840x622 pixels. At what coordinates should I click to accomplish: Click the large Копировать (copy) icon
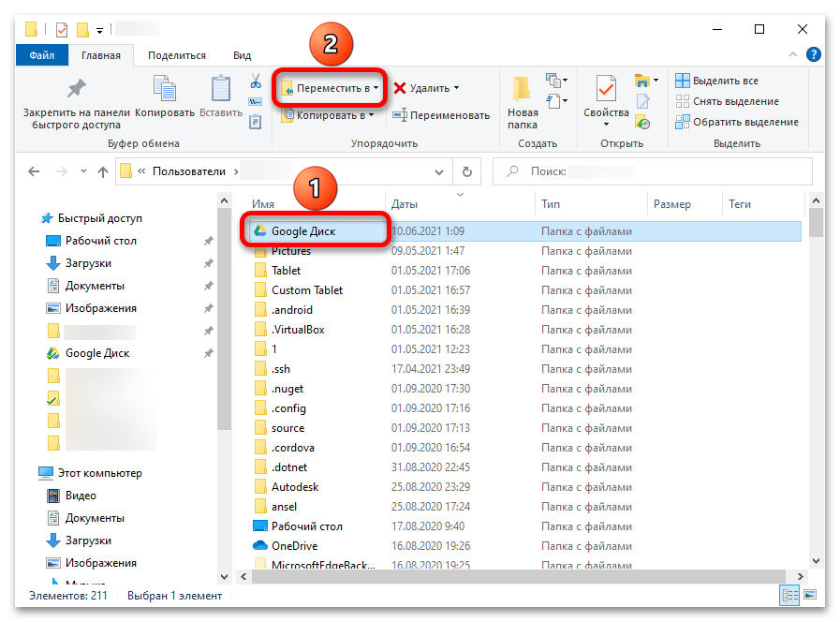point(165,88)
